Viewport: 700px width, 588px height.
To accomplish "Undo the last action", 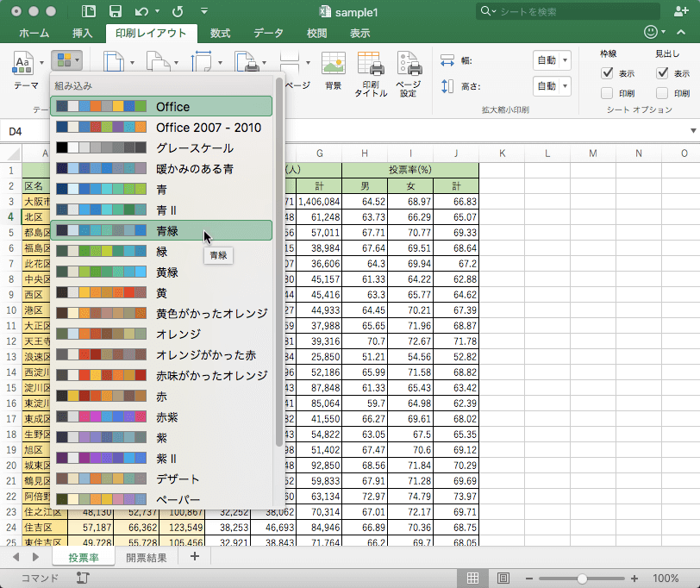I will pos(141,11).
